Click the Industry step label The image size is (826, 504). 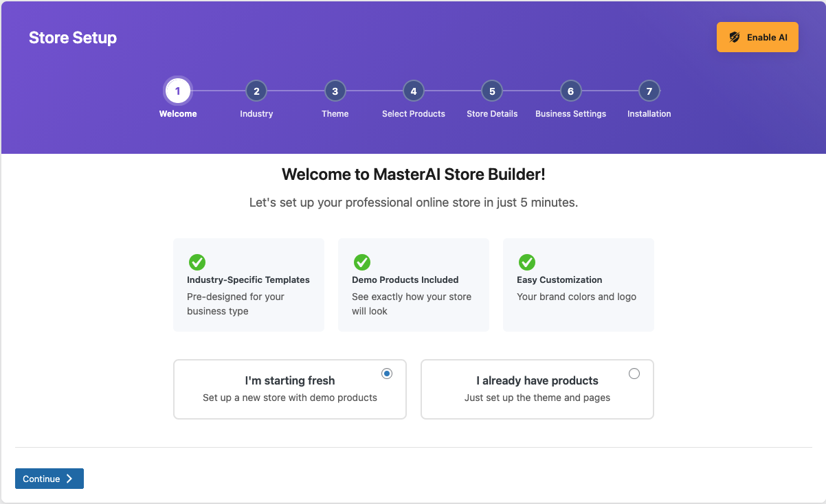pyautogui.click(x=256, y=113)
